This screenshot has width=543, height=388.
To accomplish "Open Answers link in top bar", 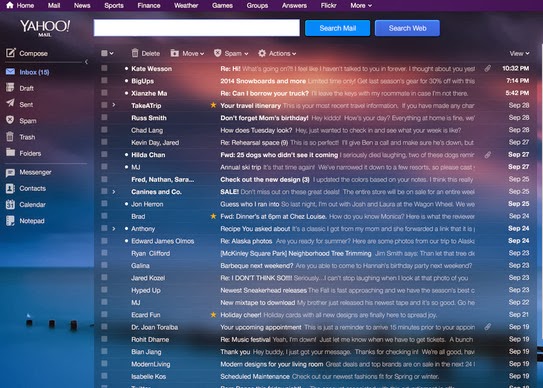I will pyautogui.click(x=294, y=6).
